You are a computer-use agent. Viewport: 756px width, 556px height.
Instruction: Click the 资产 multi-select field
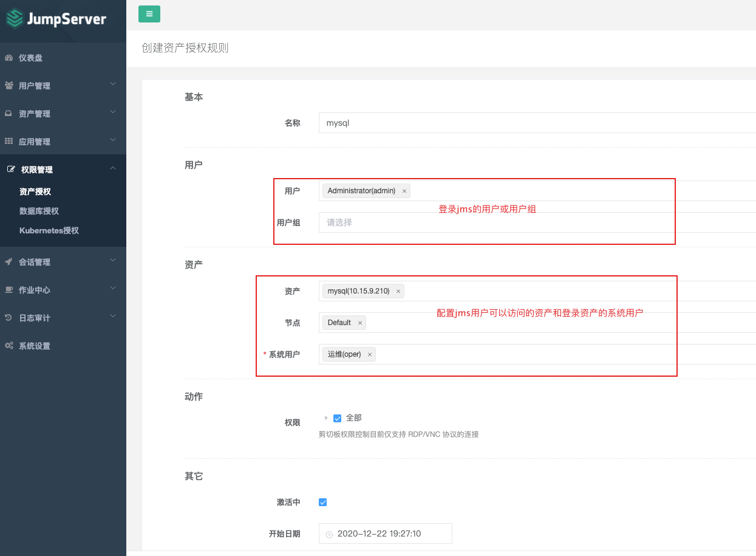(x=537, y=291)
